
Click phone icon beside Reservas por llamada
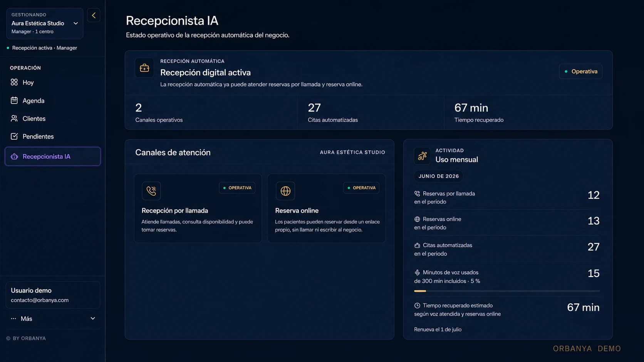pyautogui.click(x=417, y=194)
